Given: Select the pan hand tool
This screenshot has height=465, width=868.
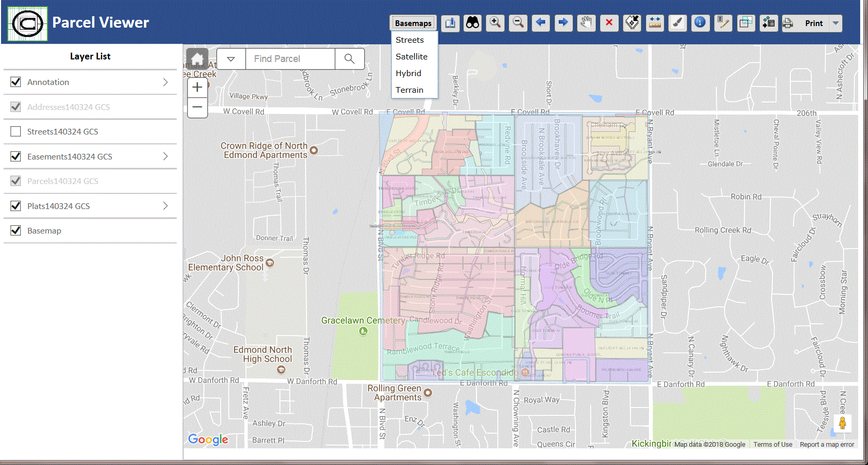Looking at the screenshot, I should pyautogui.click(x=586, y=23).
